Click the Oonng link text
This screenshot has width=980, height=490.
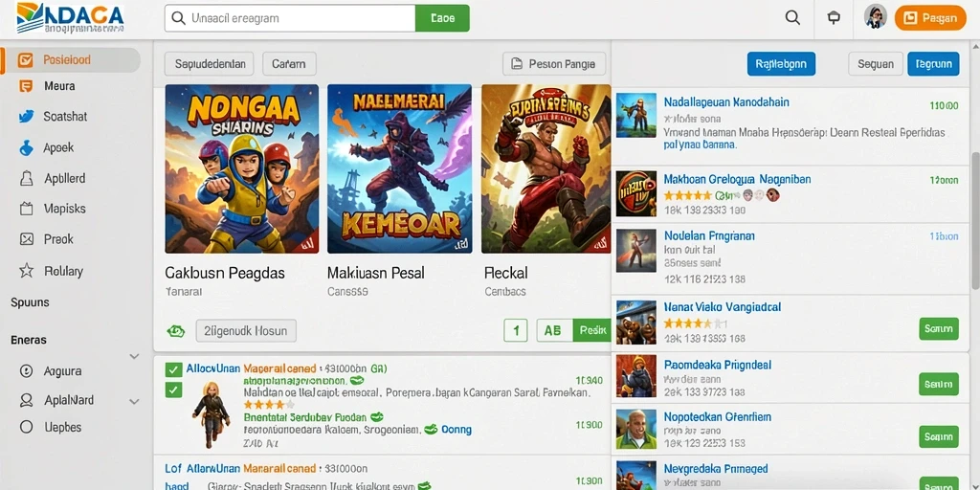[x=457, y=430]
